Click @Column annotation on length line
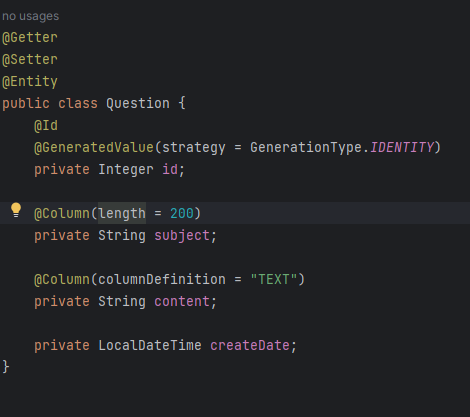Viewport: 470px width, 417px height. tap(62, 213)
